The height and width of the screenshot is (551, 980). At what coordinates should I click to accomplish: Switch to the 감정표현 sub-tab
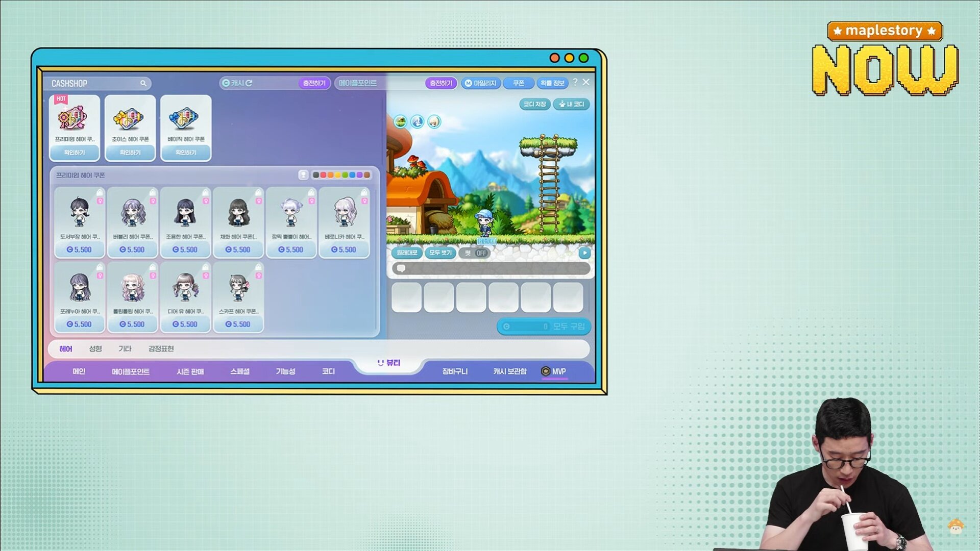point(161,349)
